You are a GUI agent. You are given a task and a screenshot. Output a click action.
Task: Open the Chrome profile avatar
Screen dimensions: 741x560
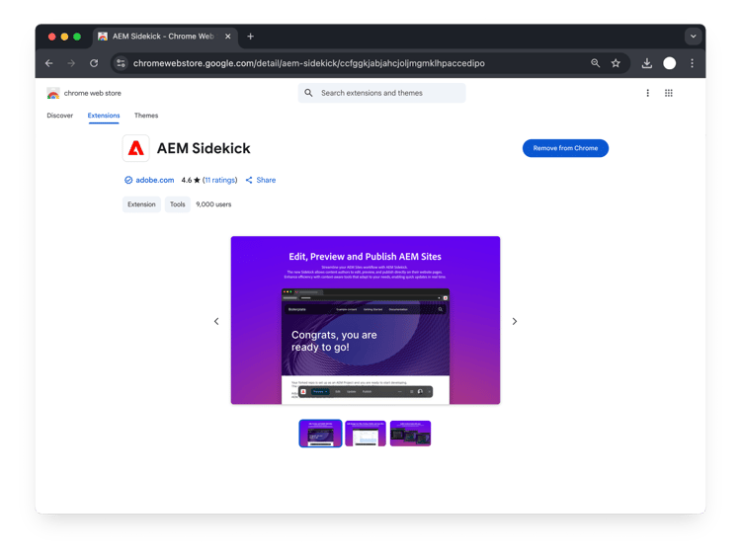tap(669, 63)
